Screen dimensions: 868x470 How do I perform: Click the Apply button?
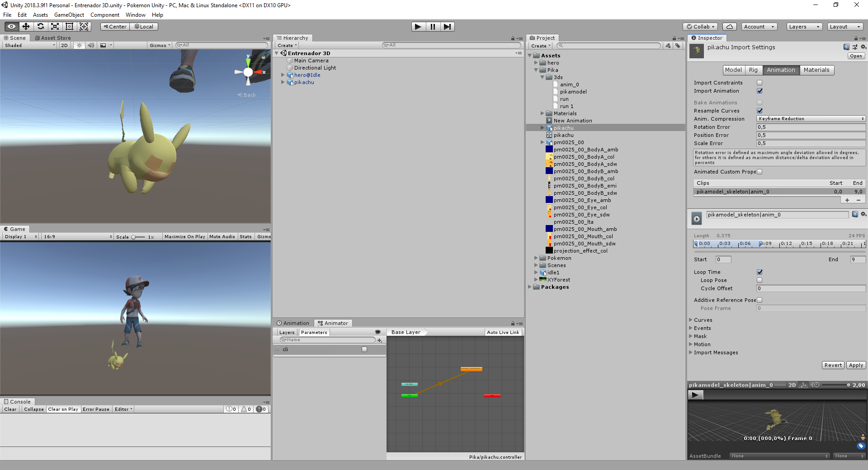click(856, 365)
